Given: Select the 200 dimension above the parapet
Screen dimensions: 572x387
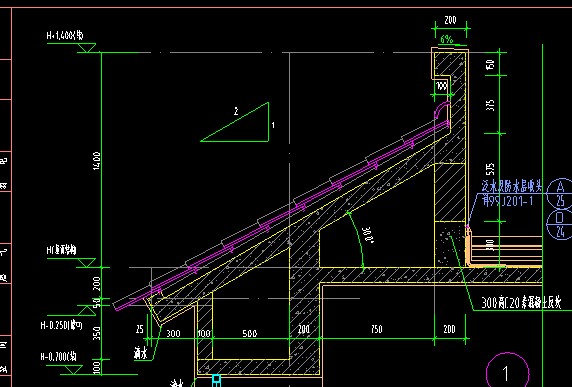Looking at the screenshot, I should 450,20.
